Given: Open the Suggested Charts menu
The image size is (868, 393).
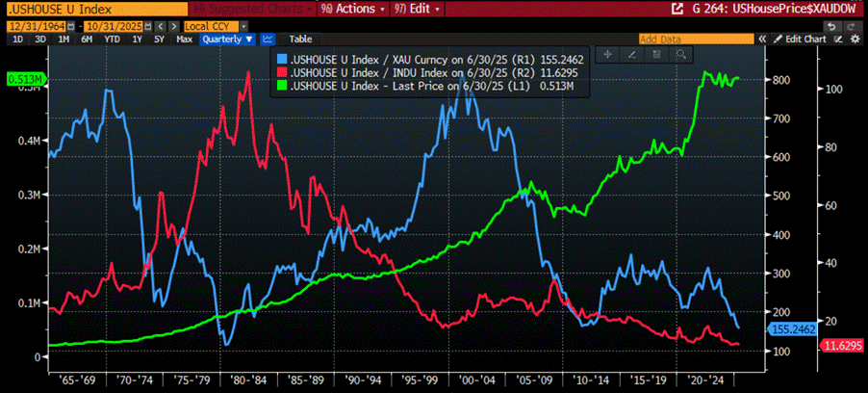Looking at the screenshot, I should [x=252, y=9].
